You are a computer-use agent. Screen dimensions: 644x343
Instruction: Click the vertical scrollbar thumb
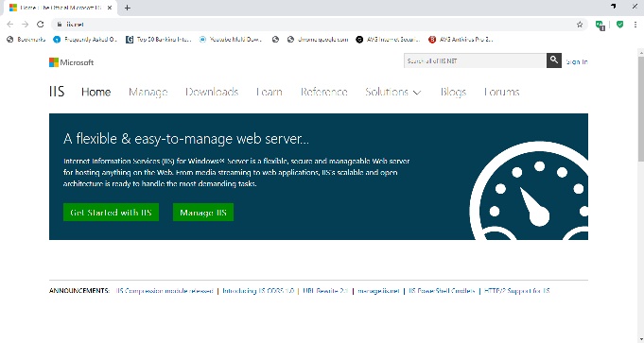tap(641, 109)
